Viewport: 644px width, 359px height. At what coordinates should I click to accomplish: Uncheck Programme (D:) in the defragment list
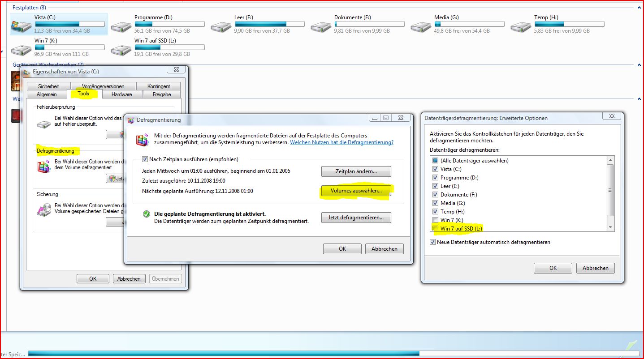[x=435, y=177]
